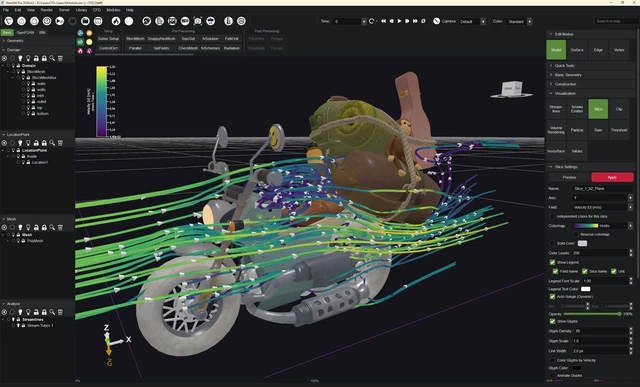
Task: Select the Isosurface visualization tool
Action: click(556, 151)
